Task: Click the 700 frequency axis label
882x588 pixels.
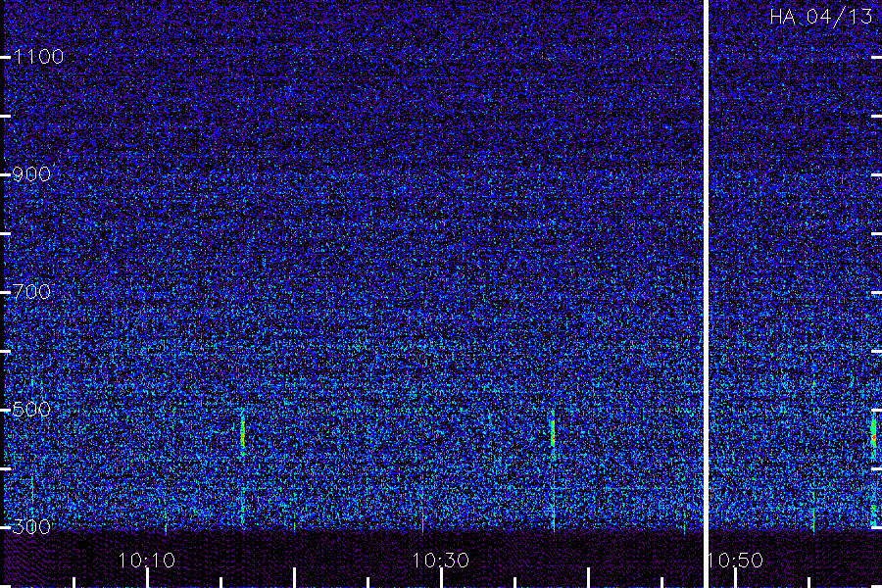Action: (31, 292)
